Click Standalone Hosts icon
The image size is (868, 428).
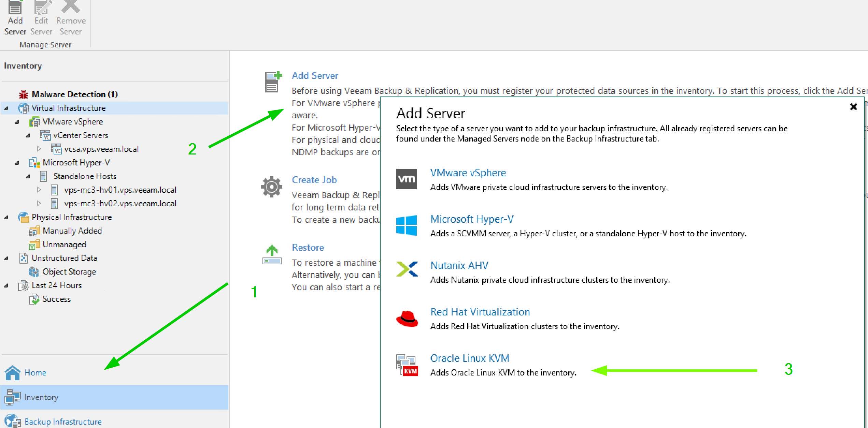coord(44,176)
